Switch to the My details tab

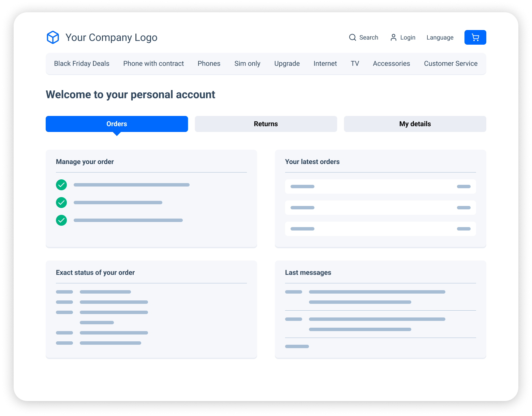415,124
